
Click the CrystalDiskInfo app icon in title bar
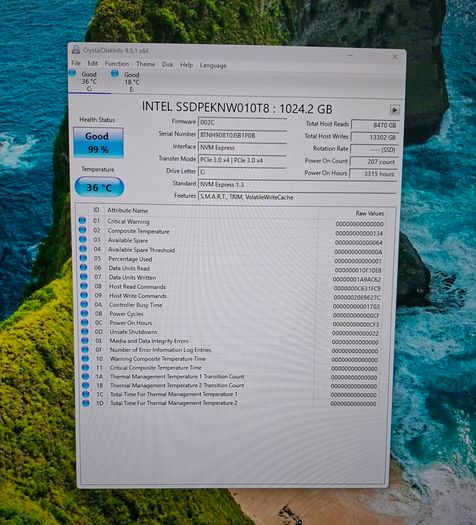pyautogui.click(x=76, y=50)
